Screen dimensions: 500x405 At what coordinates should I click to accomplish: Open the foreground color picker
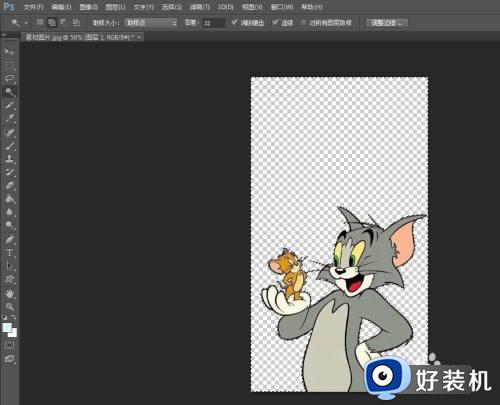7,327
